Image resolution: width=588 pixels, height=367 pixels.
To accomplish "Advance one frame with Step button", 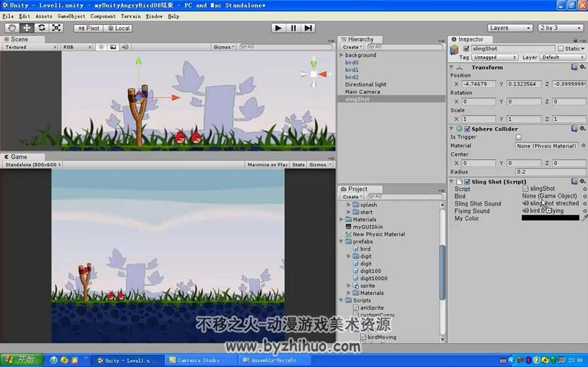I will (x=308, y=28).
